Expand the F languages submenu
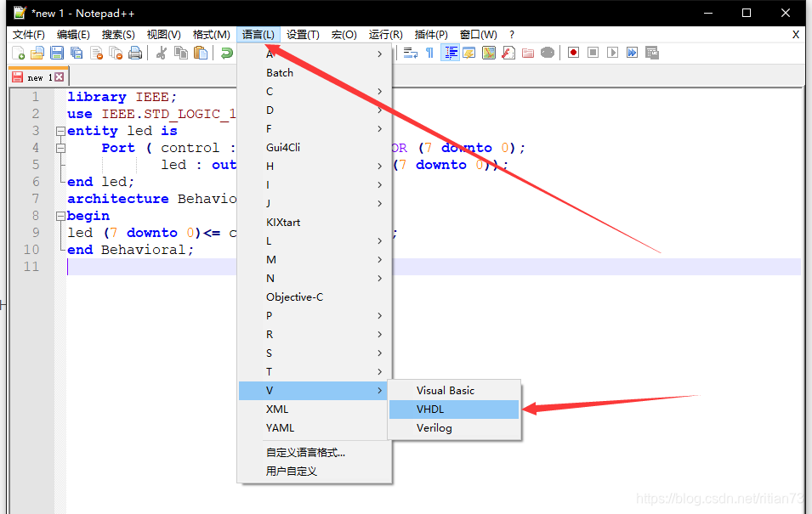Image resolution: width=812 pixels, height=514 pixels. click(315, 129)
